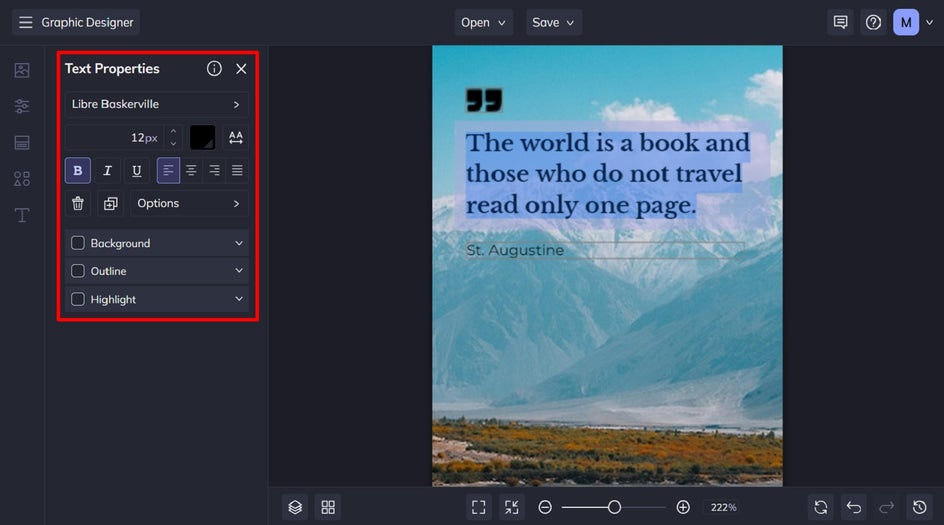Undo the last action

click(854, 508)
